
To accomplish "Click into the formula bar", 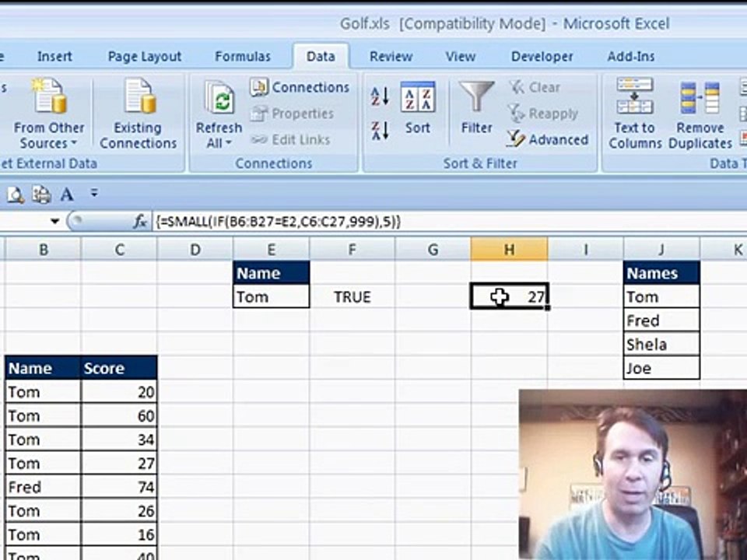I will [448, 222].
